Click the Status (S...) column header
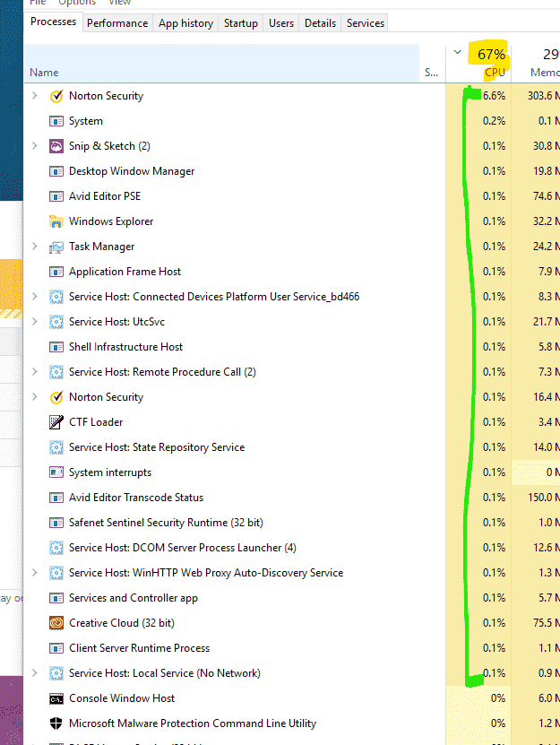The image size is (560, 745). 432,63
